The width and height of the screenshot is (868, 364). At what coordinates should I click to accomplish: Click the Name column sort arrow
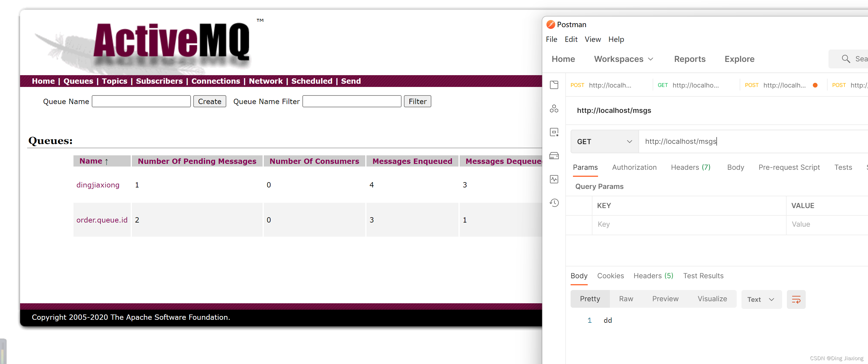(x=107, y=162)
